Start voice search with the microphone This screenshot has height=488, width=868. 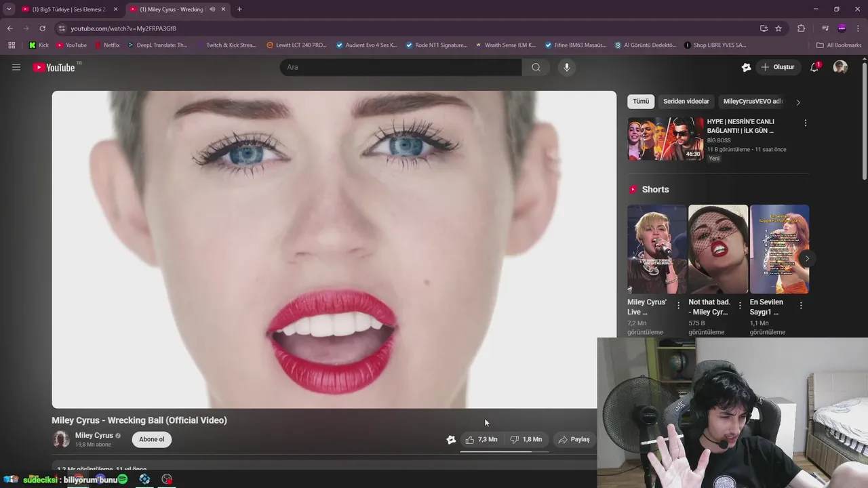(x=567, y=67)
